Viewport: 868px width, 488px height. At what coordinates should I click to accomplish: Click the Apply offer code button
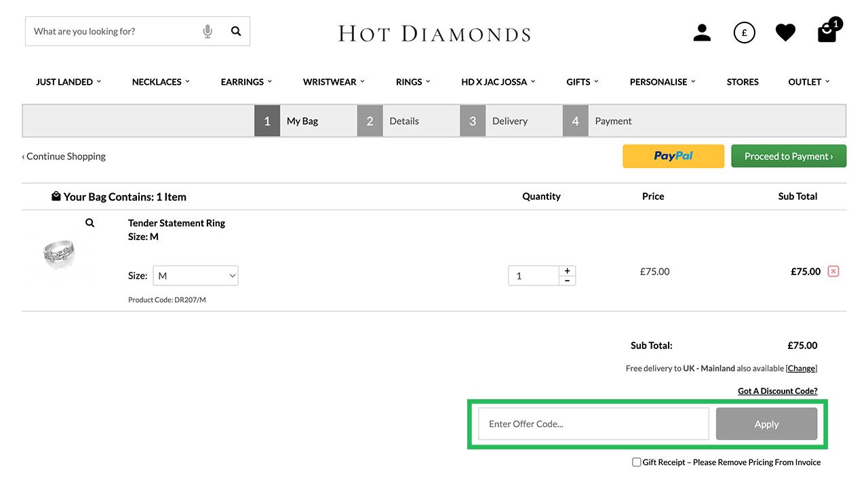pos(766,424)
